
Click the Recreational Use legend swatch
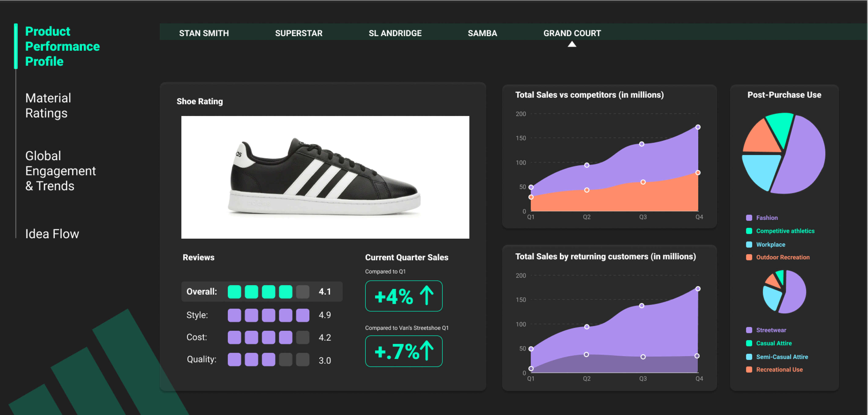pyautogui.click(x=749, y=369)
